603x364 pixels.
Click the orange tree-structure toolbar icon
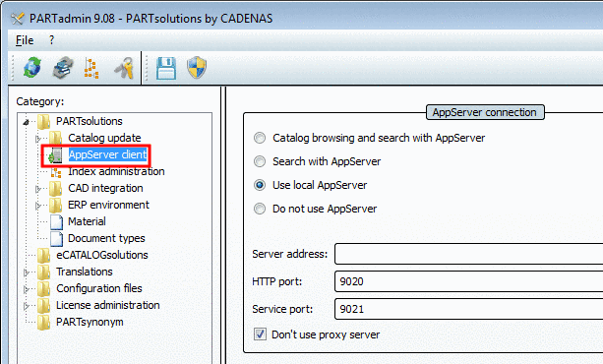click(91, 68)
